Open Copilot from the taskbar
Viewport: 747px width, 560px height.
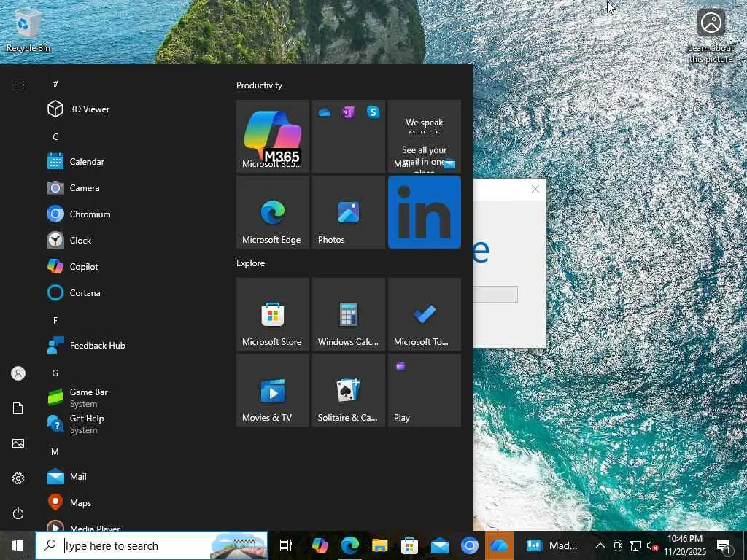point(320,545)
